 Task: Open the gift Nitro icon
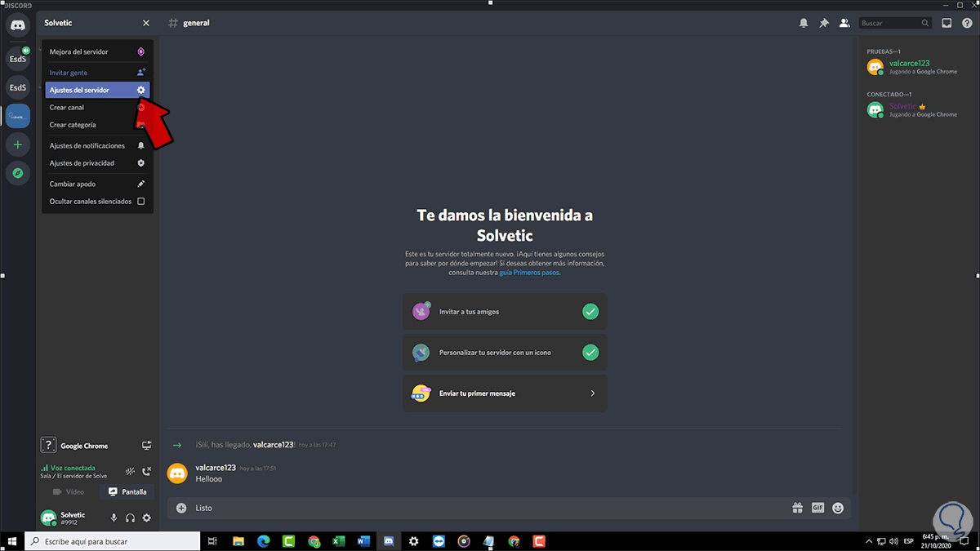[x=797, y=508]
